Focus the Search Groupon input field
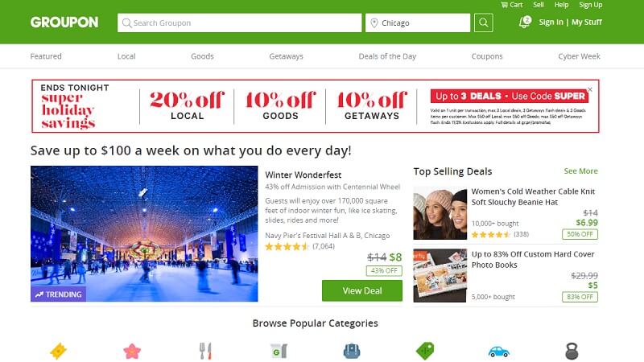 coord(239,23)
